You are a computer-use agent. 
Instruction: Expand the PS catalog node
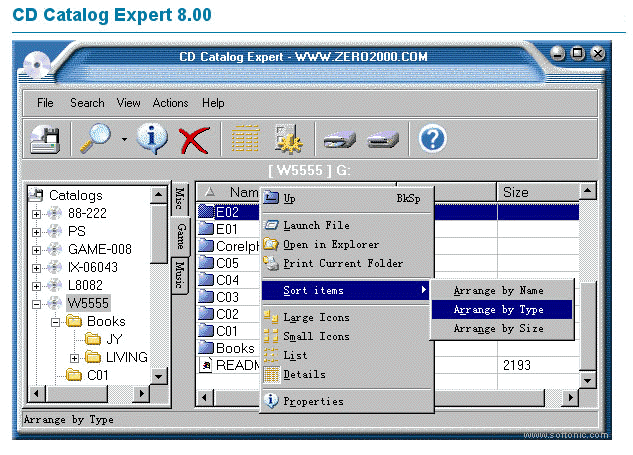coord(36,232)
